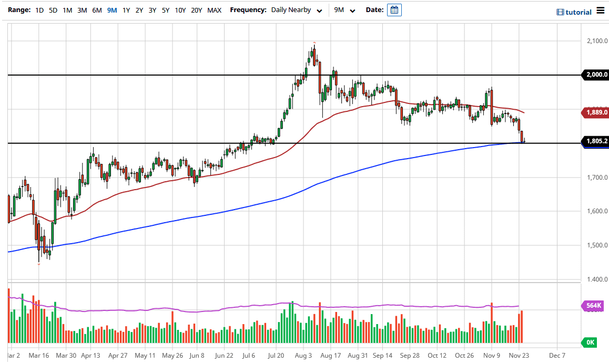
Task: Expand the 9M period dropdown beside Frequency
Action: (344, 10)
